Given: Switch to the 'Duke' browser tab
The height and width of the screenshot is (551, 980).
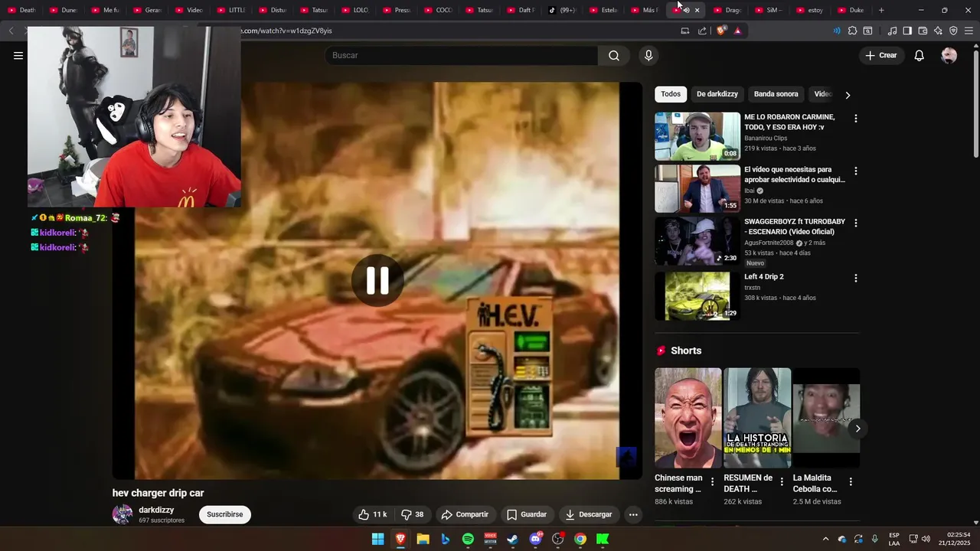Looking at the screenshot, I should point(851,10).
